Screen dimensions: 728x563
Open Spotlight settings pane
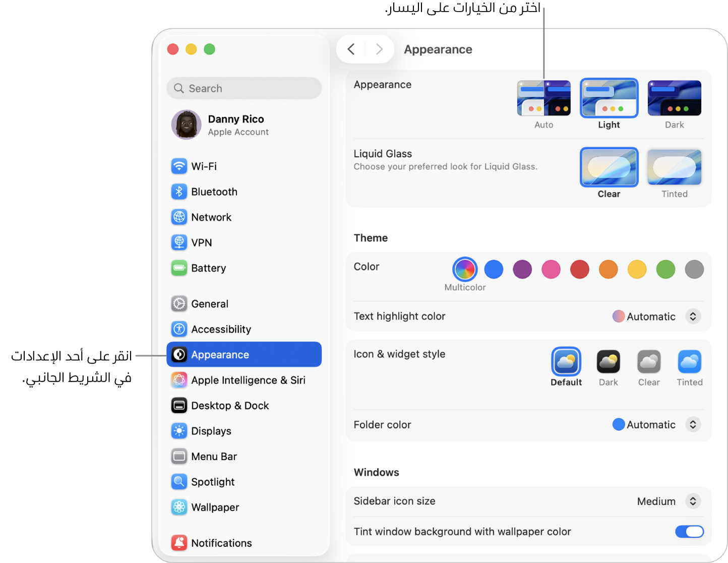[244, 482]
